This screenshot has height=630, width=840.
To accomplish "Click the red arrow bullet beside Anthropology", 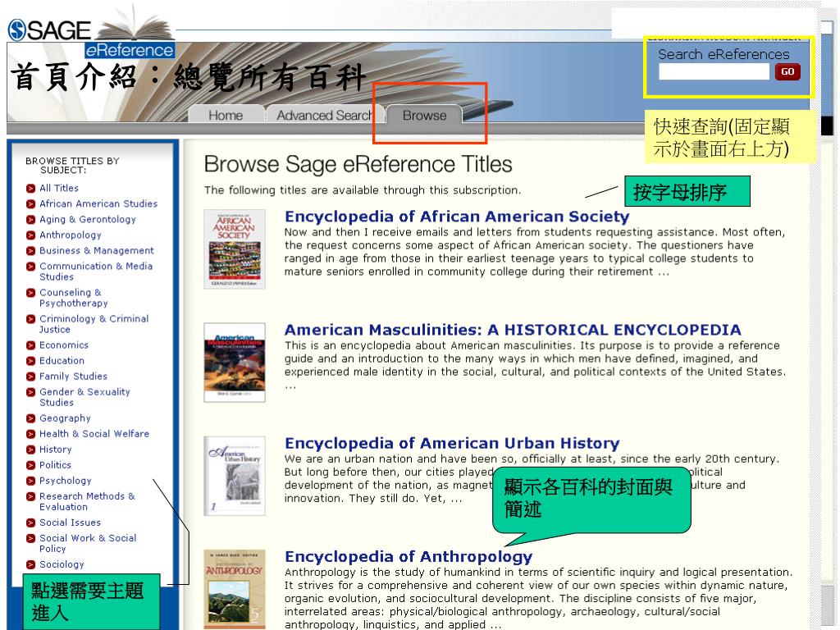I will coord(30,235).
